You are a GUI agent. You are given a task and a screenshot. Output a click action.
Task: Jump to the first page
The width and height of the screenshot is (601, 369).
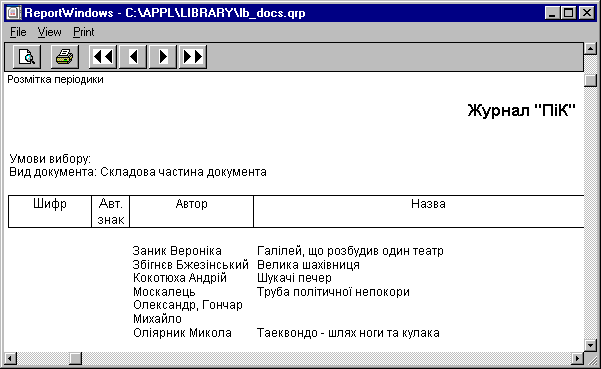103,57
